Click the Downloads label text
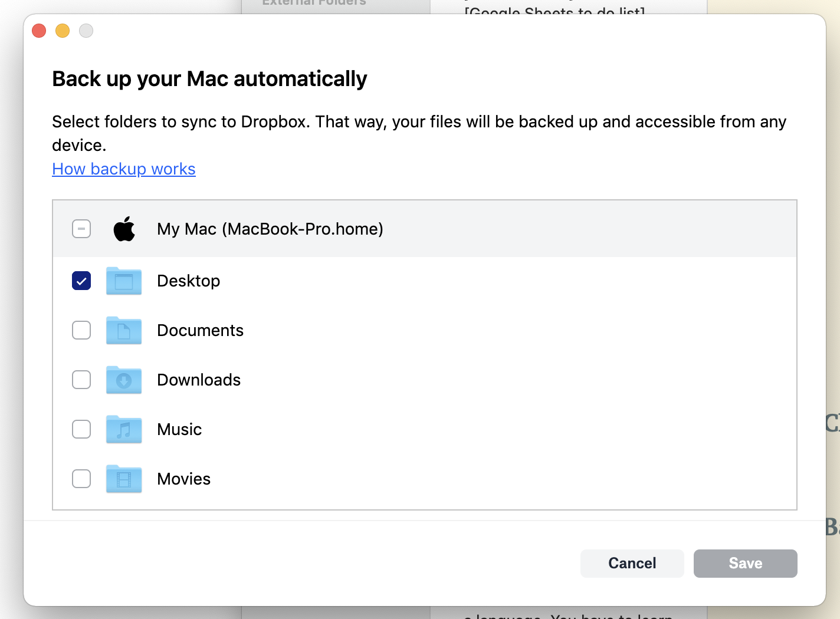This screenshot has width=840, height=619. pos(199,380)
